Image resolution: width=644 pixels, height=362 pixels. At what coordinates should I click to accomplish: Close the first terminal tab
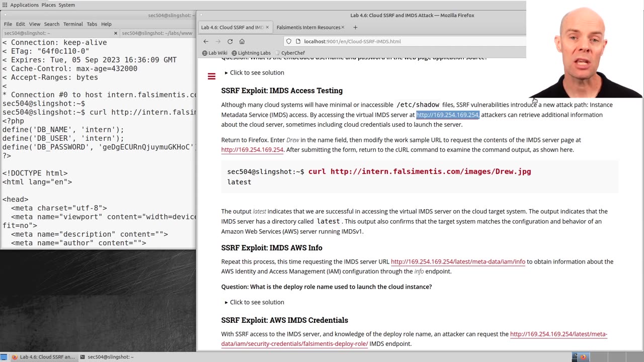coord(116,33)
